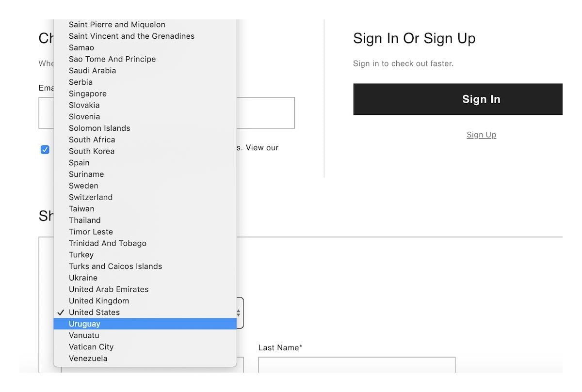Choose South Africa from the list
Screen dimensions: 582x392
pyautogui.click(x=92, y=140)
